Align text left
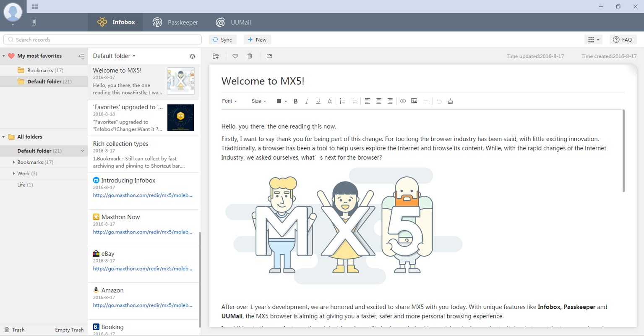This screenshot has width=644, height=336. (367, 101)
